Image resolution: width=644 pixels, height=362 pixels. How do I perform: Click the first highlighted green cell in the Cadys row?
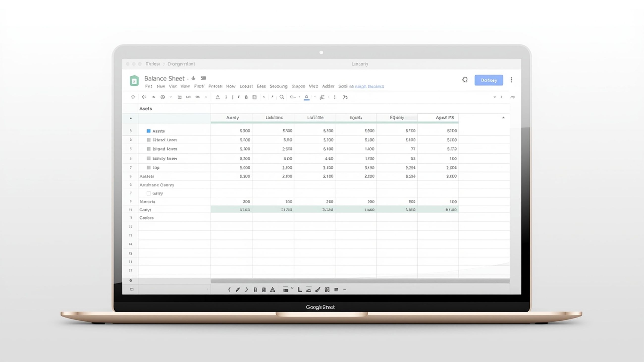coord(231,210)
